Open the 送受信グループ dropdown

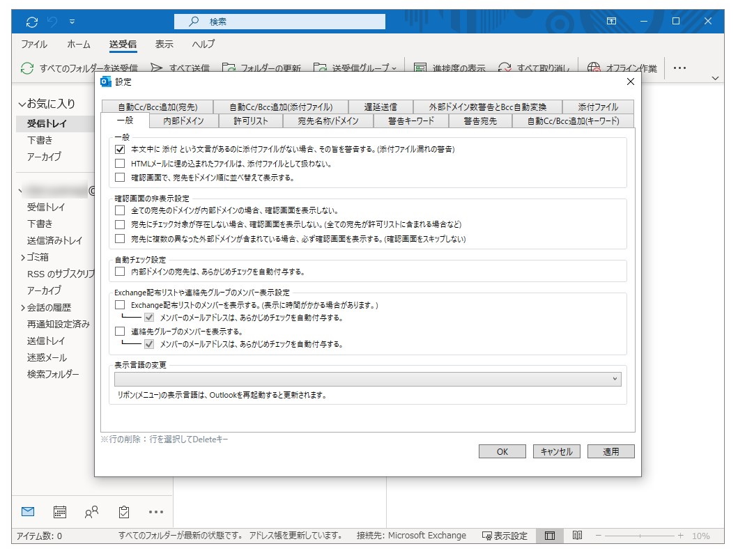tap(394, 68)
